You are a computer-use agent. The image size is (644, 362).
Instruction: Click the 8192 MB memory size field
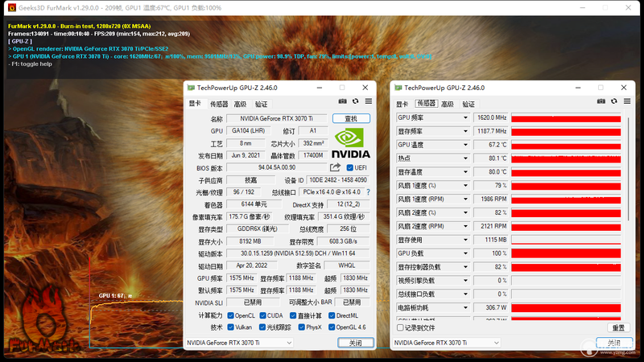click(x=250, y=241)
